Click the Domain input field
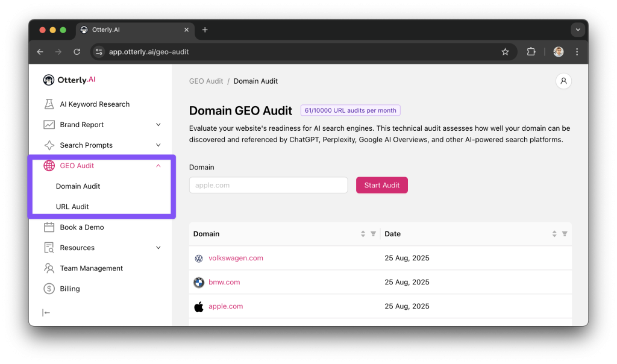617x364 pixels. coord(268,185)
